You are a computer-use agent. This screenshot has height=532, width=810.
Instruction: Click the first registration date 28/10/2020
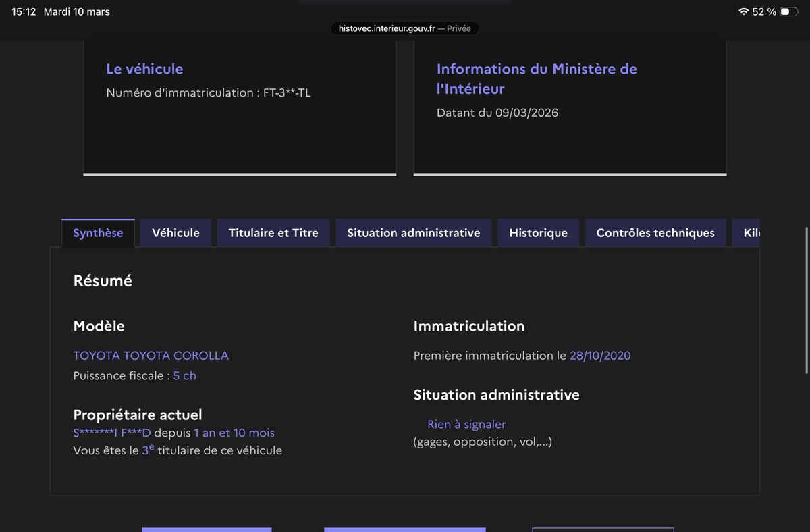click(x=600, y=356)
